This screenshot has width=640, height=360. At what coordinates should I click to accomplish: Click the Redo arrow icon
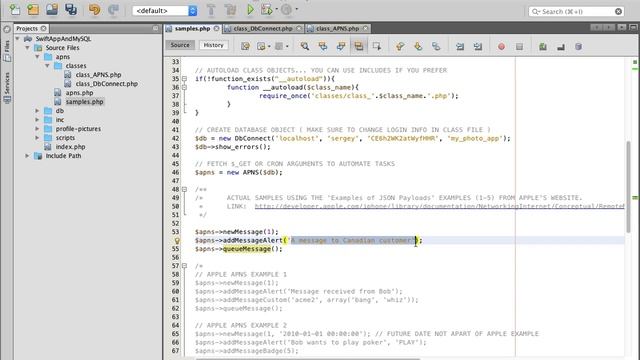tap(113, 9)
